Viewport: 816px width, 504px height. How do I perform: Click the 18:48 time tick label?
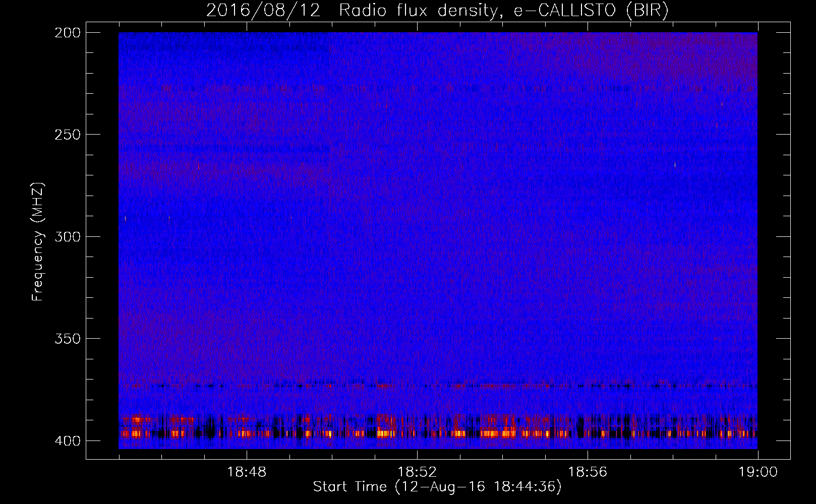247,472
